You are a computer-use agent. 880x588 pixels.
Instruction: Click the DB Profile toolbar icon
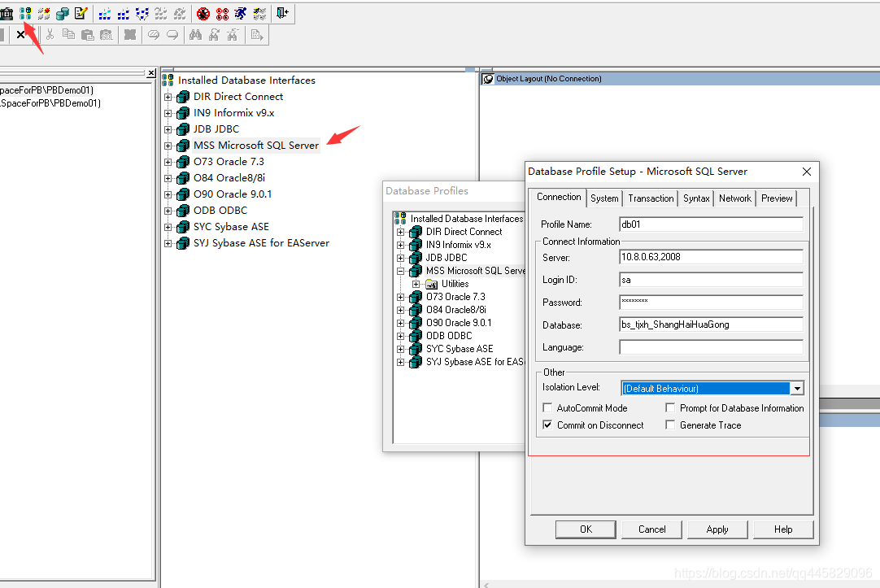[x=25, y=14]
